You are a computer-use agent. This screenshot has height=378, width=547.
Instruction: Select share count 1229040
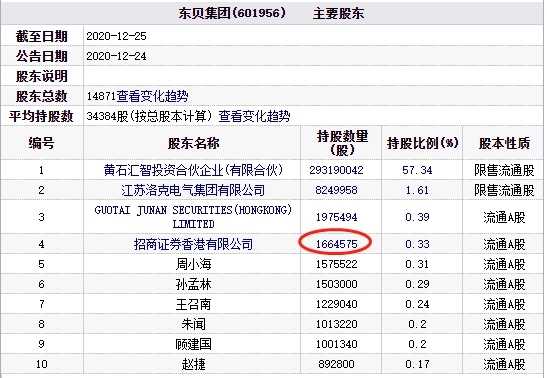click(336, 304)
